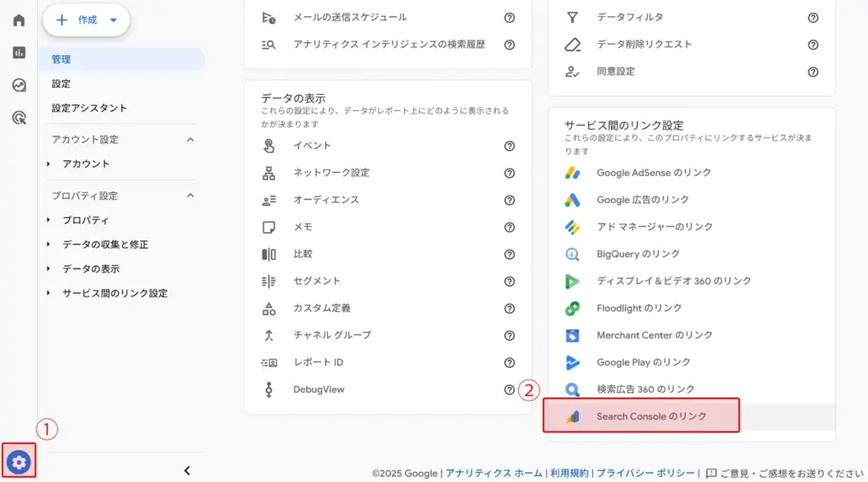Go to Home icon in sidebar
This screenshot has width=868, height=482.
click(19, 19)
